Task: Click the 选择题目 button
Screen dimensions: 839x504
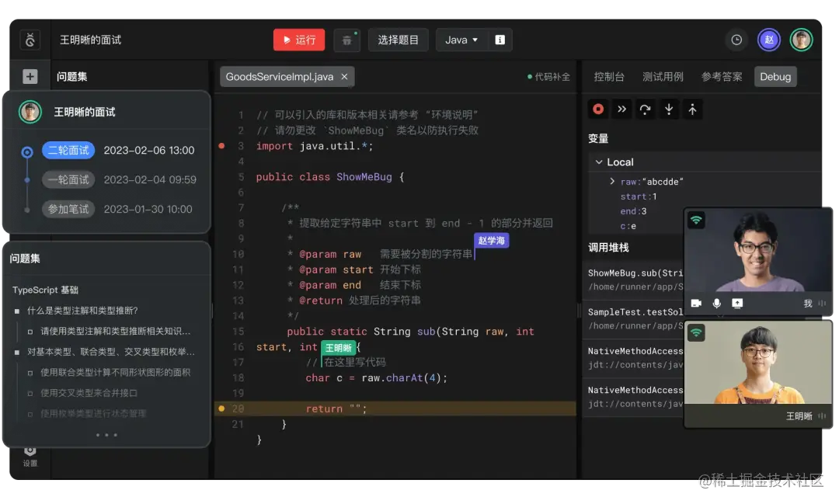Action: pyautogui.click(x=399, y=40)
